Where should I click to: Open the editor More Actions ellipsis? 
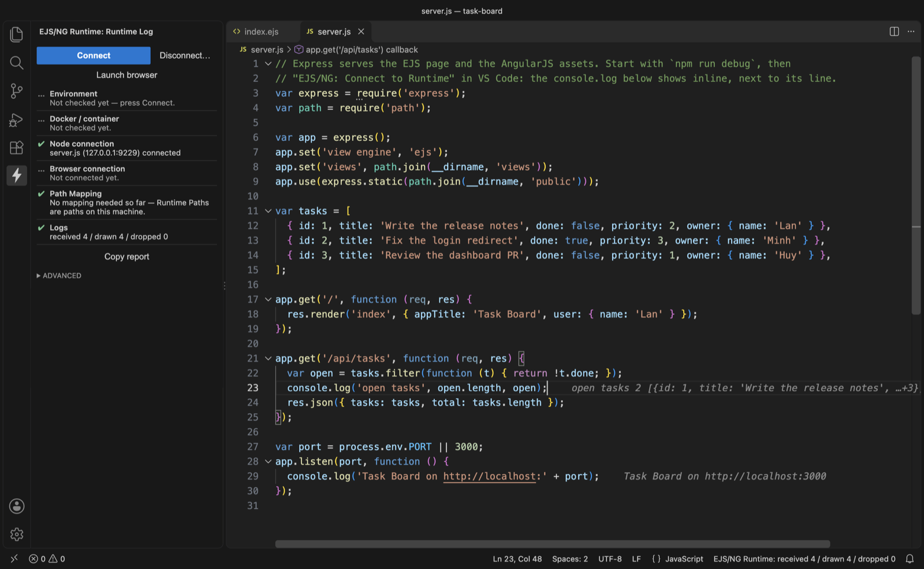911,32
